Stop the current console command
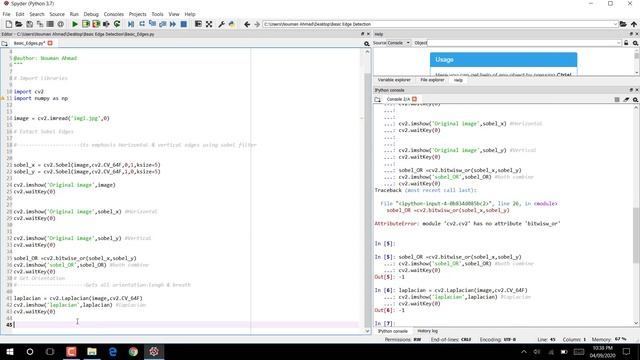Screen dimensions: 640x360 pyautogui.click(x=617, y=100)
